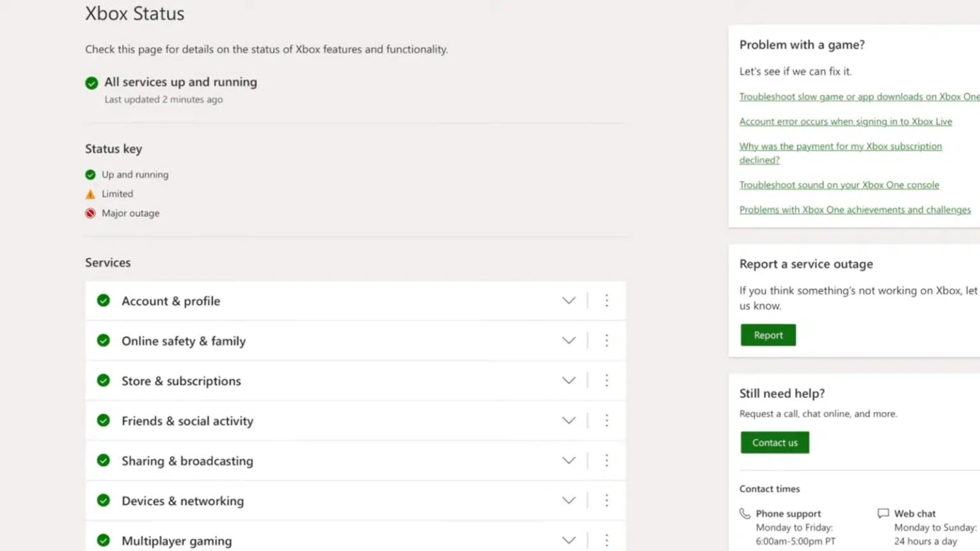
Task: Open Troubleshoot sound on Xbox One console link
Action: 839,185
